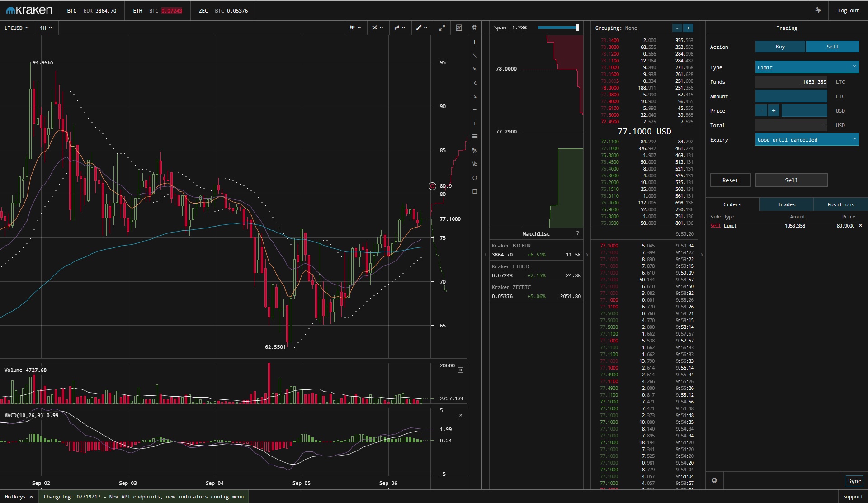Screen dimensions: 868x503
Task: Close the MACD indicator panel
Action: pos(461,415)
